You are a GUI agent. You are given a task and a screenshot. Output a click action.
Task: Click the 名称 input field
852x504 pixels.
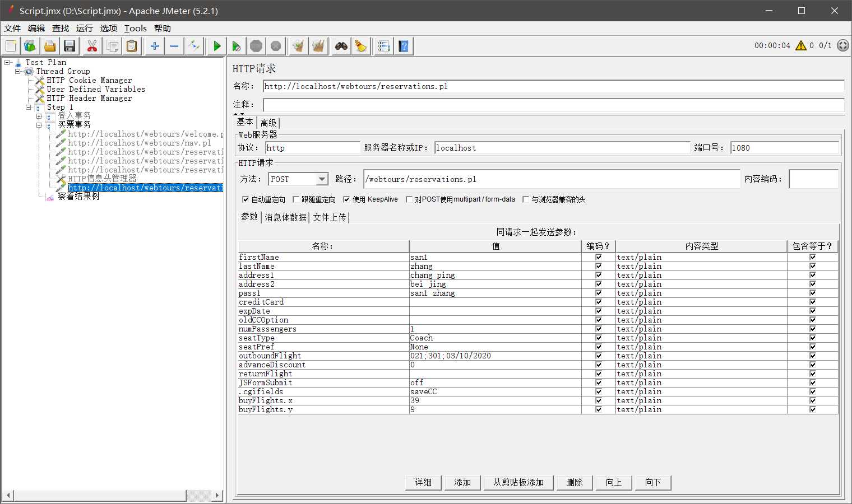pos(553,86)
